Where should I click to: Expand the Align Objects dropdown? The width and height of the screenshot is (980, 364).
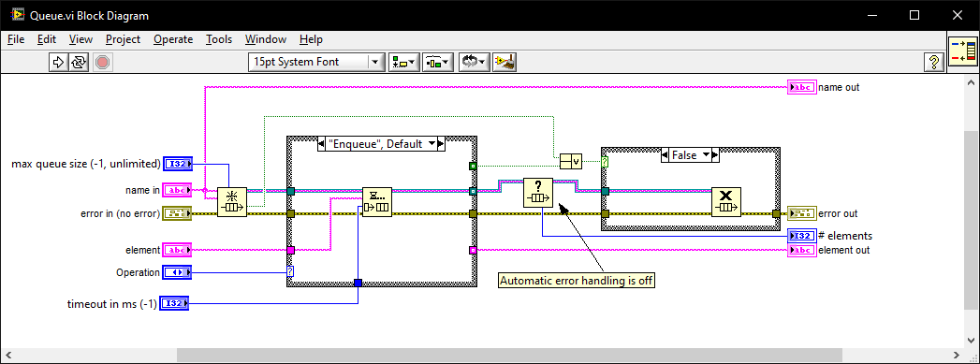[404, 62]
